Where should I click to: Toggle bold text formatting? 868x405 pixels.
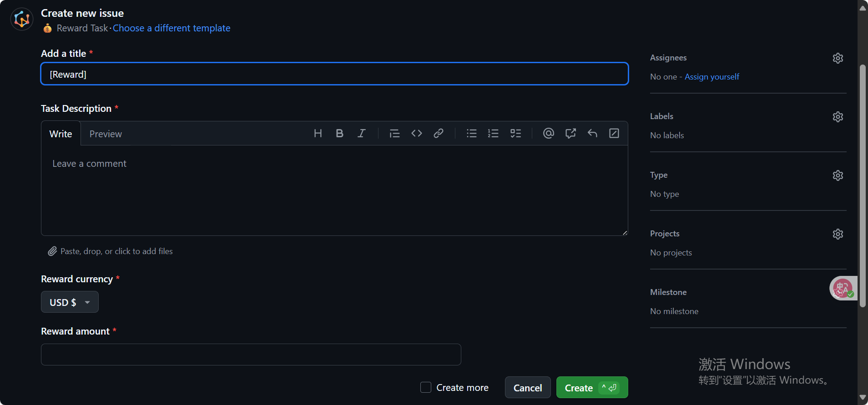point(339,133)
